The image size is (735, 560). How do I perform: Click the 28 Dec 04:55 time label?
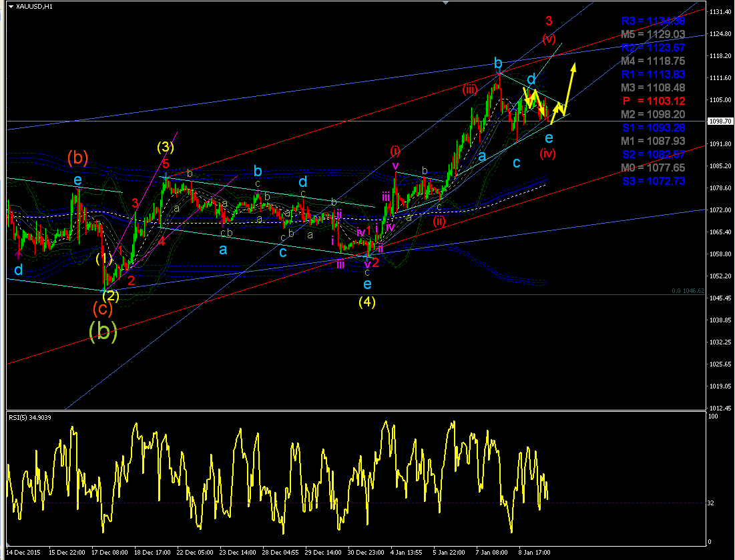click(x=280, y=552)
